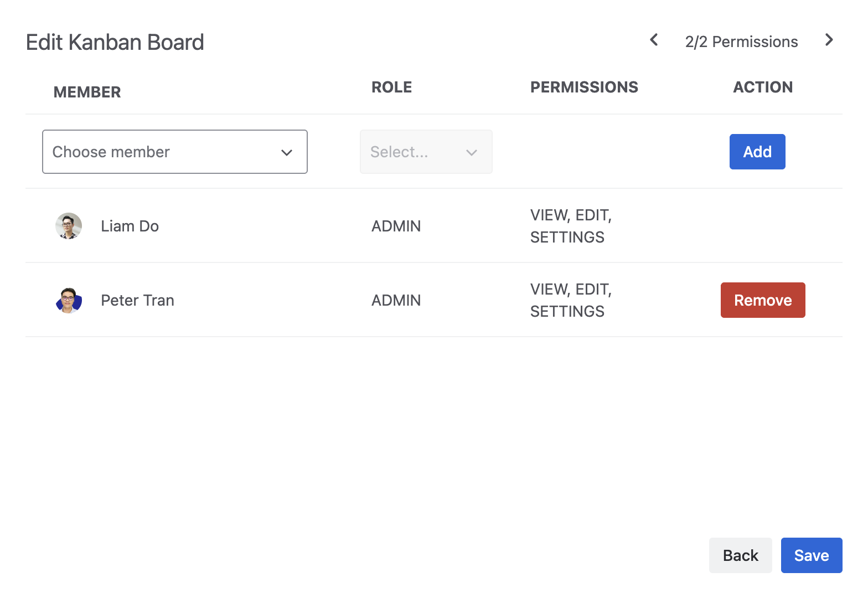Click Liam Do's ADMIN role text
This screenshot has width=868, height=598.
click(x=396, y=226)
